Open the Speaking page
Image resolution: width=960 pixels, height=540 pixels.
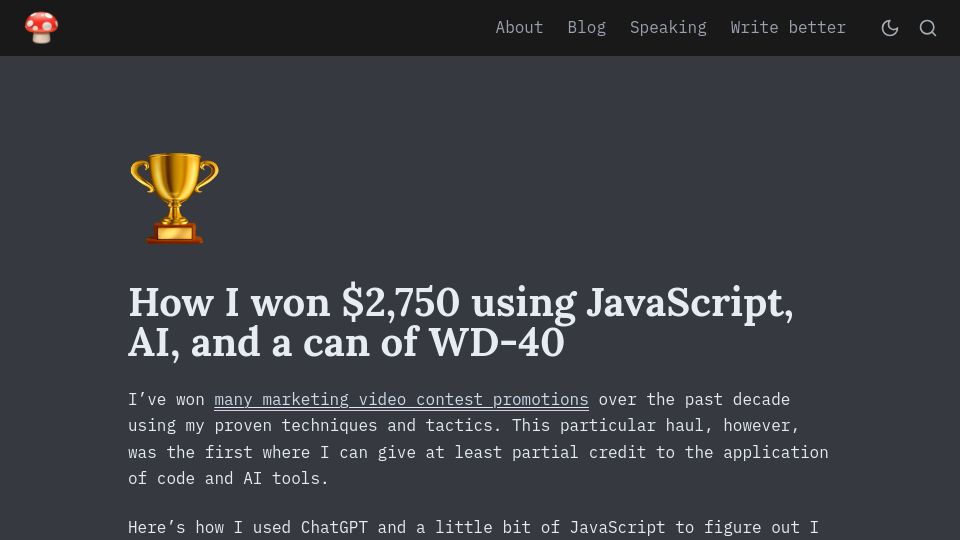668,28
